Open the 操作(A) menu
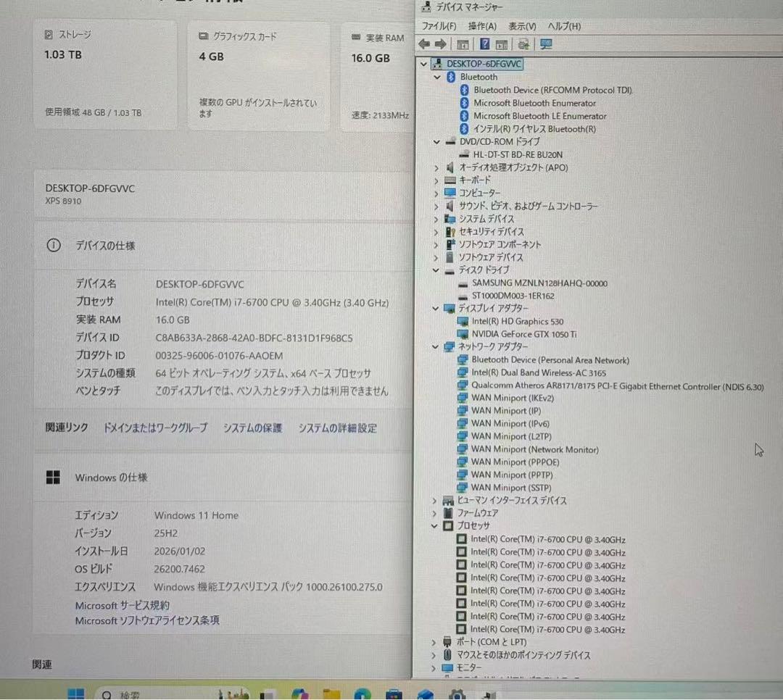Viewport: 783px width, 700px height. click(x=482, y=26)
